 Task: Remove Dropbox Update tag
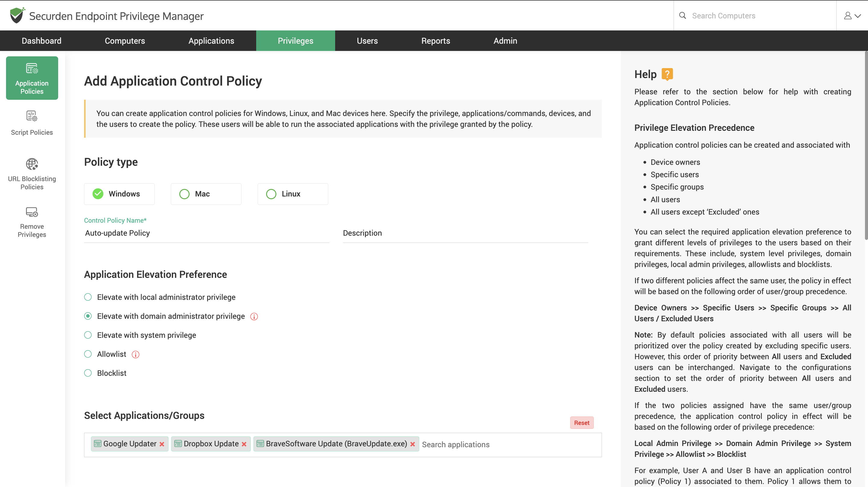coord(244,444)
